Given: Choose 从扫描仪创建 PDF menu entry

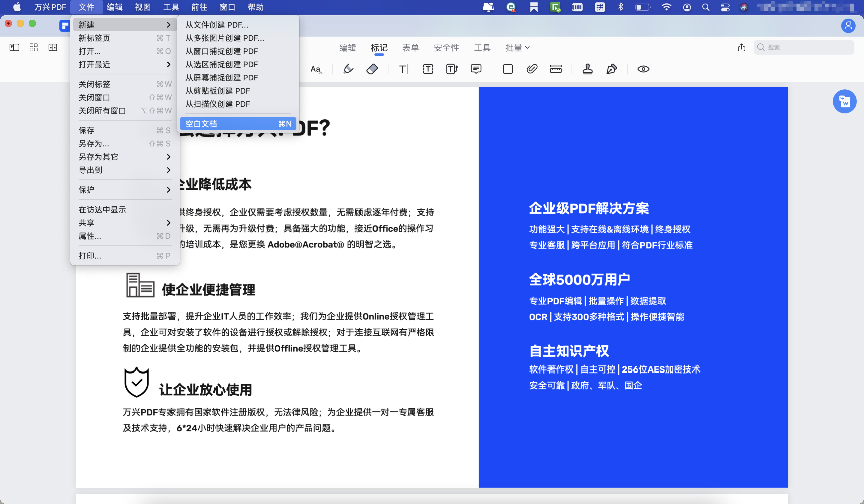Looking at the screenshot, I should point(218,104).
